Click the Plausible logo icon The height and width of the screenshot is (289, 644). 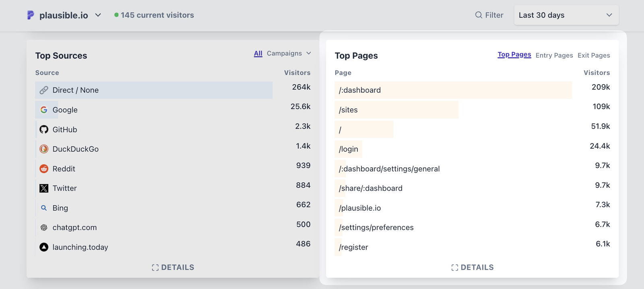pos(31,15)
